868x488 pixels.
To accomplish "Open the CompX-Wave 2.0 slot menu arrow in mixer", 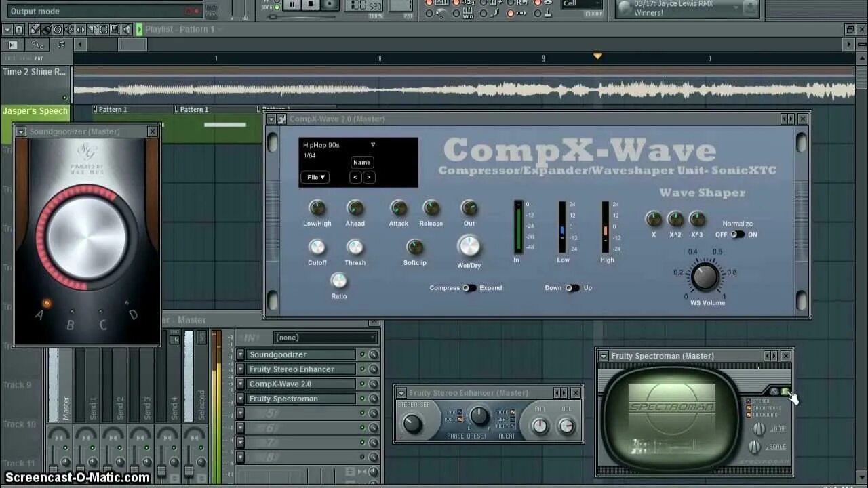I will point(240,384).
